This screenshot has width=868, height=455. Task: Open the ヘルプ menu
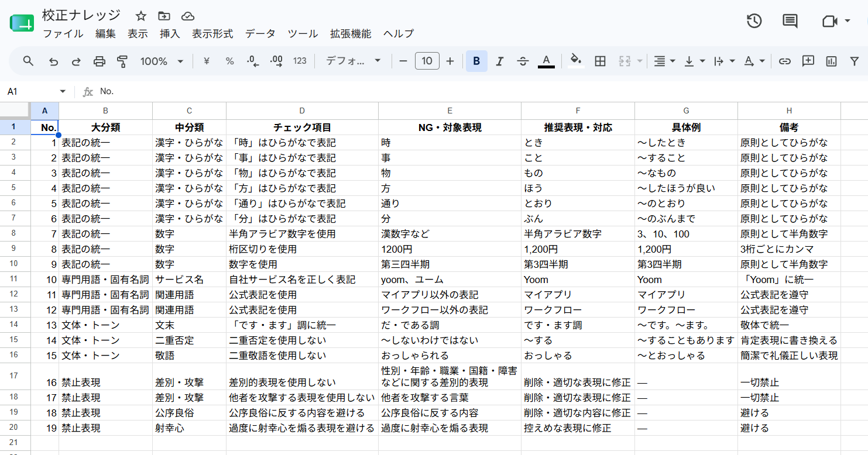click(399, 34)
